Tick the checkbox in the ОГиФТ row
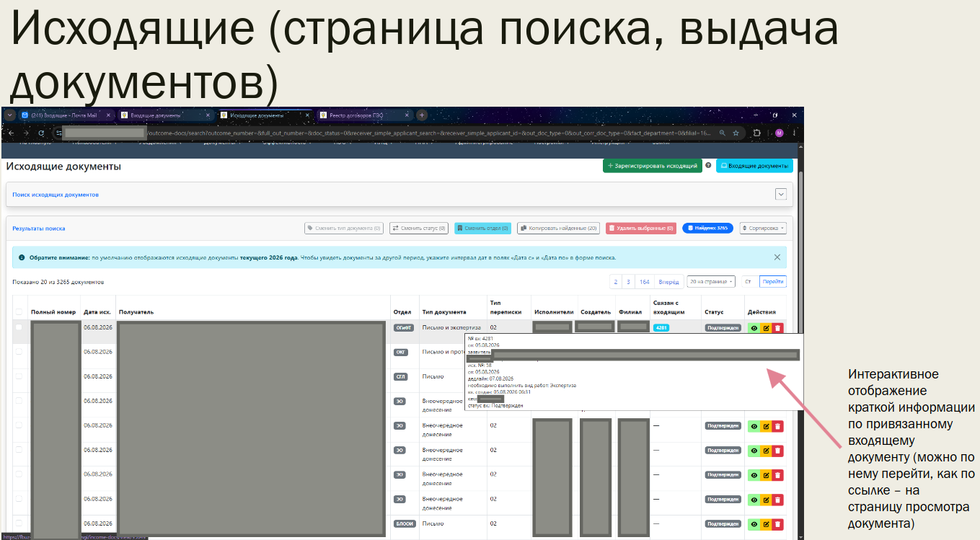Screen dimensions: 980x540 click(19, 327)
